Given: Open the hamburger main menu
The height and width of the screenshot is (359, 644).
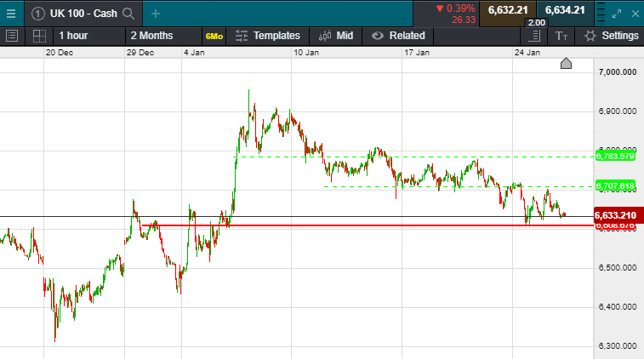Looking at the screenshot, I should (x=11, y=14).
